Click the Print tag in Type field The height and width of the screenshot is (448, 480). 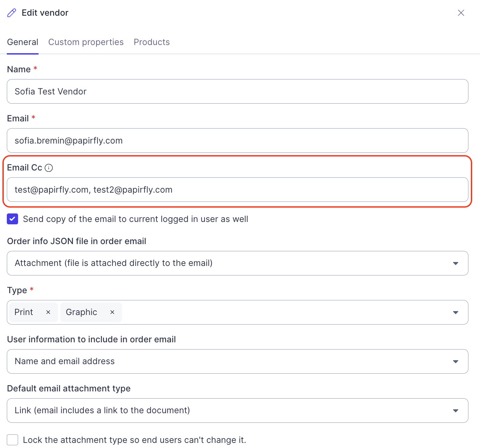click(24, 312)
